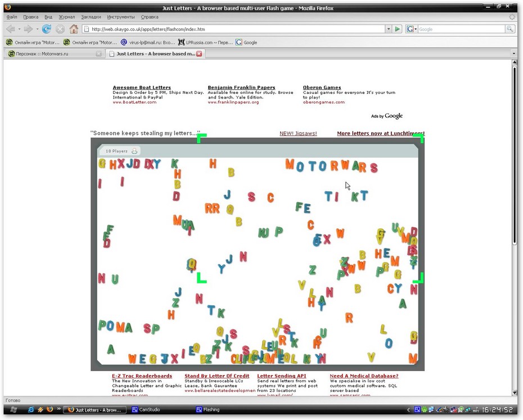Click oberongames.com ad URL

(323, 102)
